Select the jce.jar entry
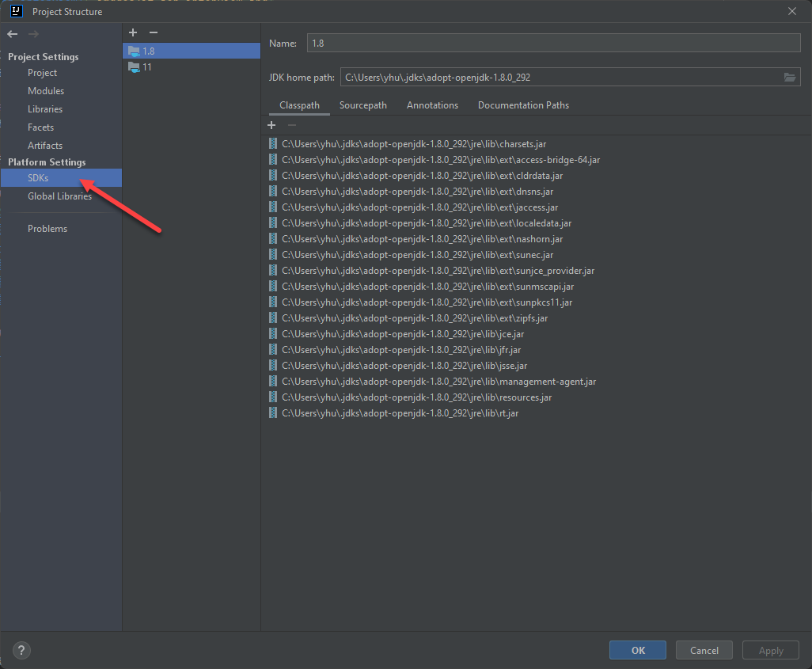The height and width of the screenshot is (669, 812). 397,334
